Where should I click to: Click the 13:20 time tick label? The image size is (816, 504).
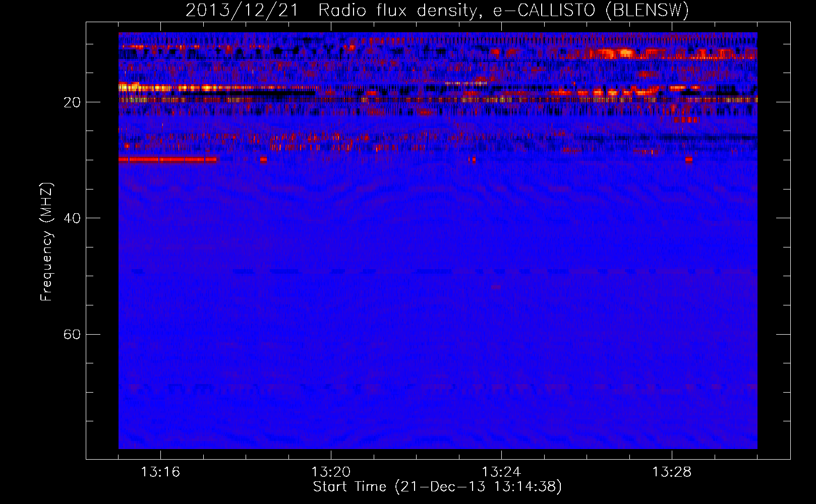[331, 472]
